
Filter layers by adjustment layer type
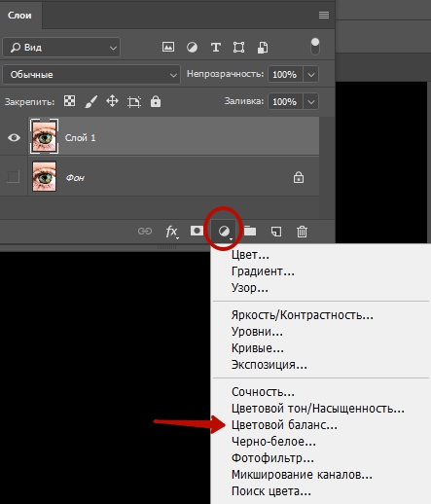[192, 48]
